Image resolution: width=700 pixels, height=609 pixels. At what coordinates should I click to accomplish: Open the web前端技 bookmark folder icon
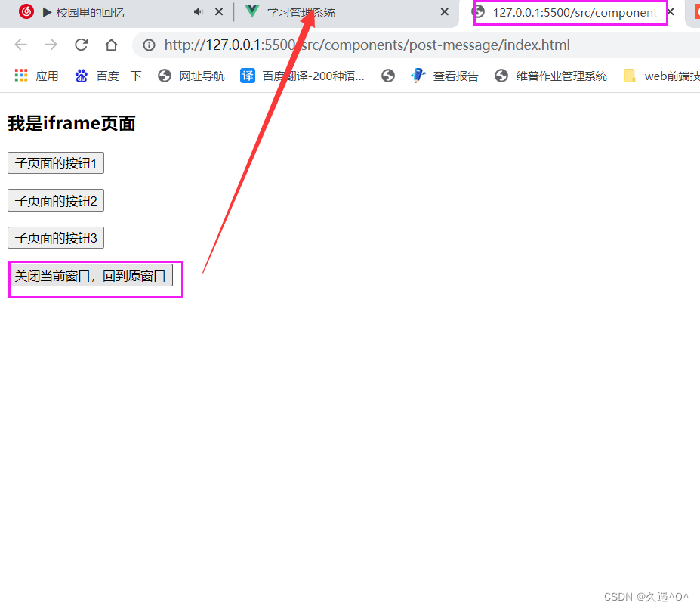[x=631, y=75]
